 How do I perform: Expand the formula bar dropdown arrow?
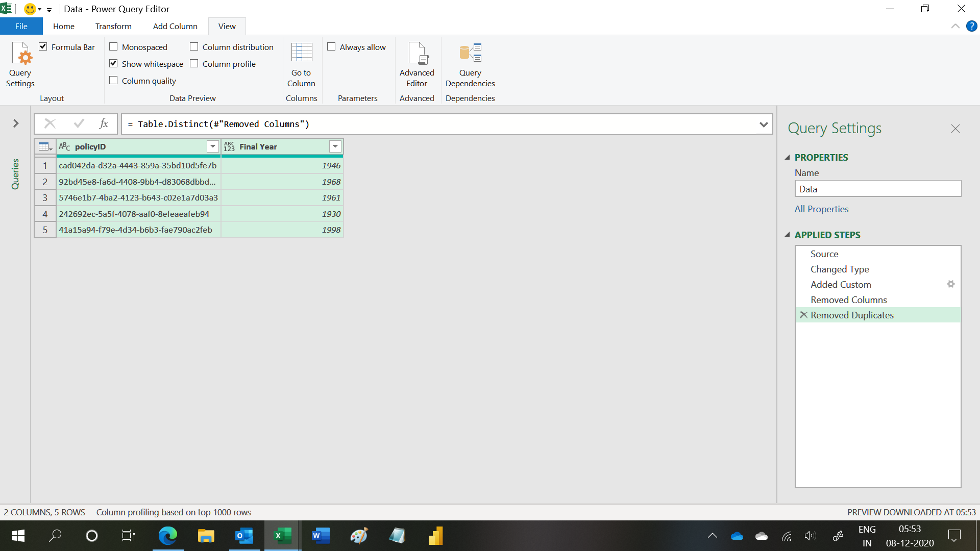[764, 124]
